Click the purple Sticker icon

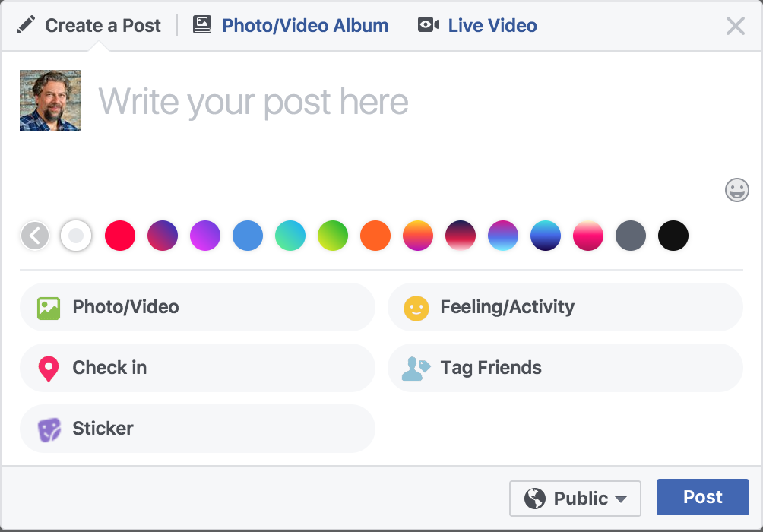49,430
